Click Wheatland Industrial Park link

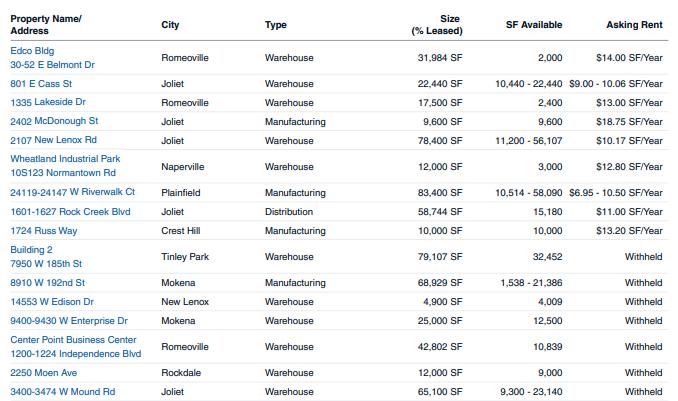65,158
